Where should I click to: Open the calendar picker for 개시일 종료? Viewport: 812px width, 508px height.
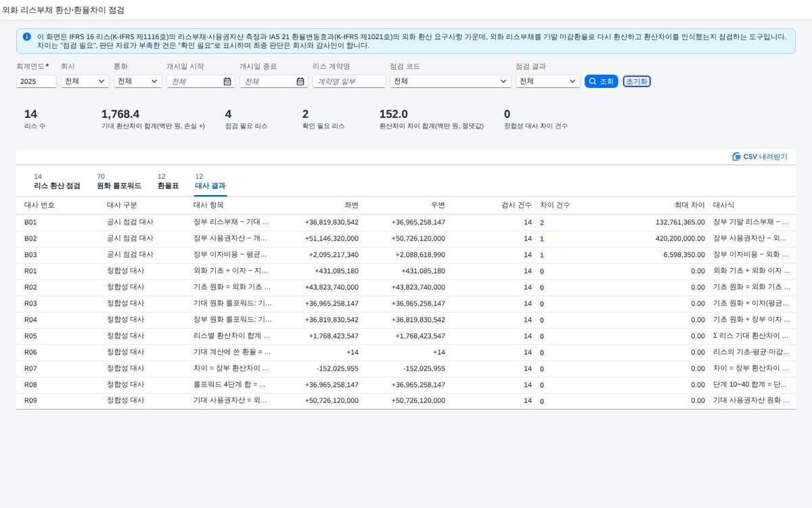tap(300, 81)
